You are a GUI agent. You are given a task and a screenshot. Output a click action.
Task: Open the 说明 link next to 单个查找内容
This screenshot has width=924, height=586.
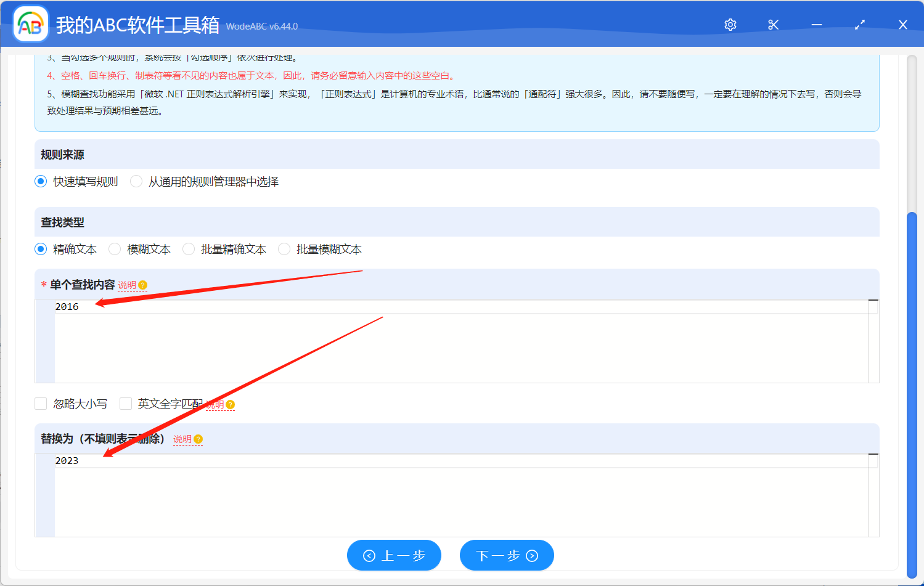pyautogui.click(x=128, y=285)
